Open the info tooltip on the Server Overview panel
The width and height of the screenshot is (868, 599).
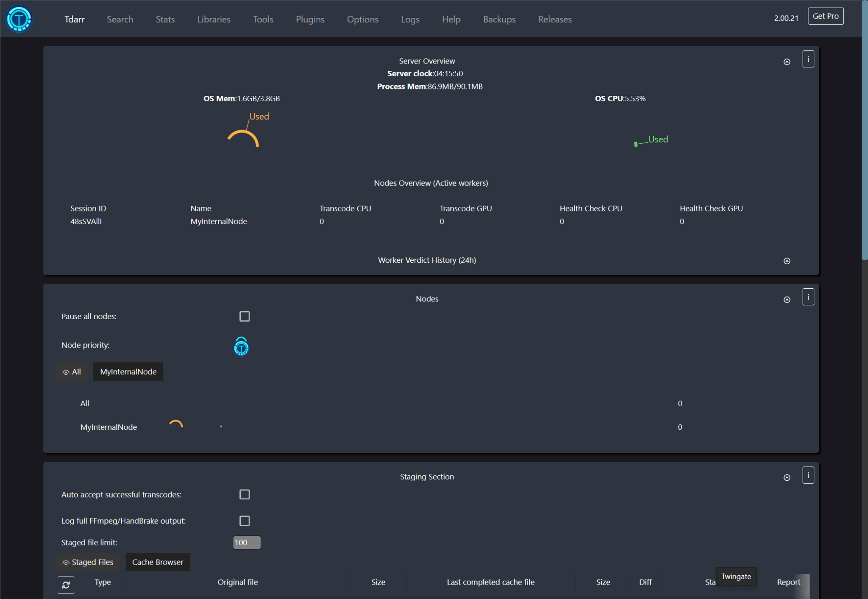pyautogui.click(x=808, y=59)
